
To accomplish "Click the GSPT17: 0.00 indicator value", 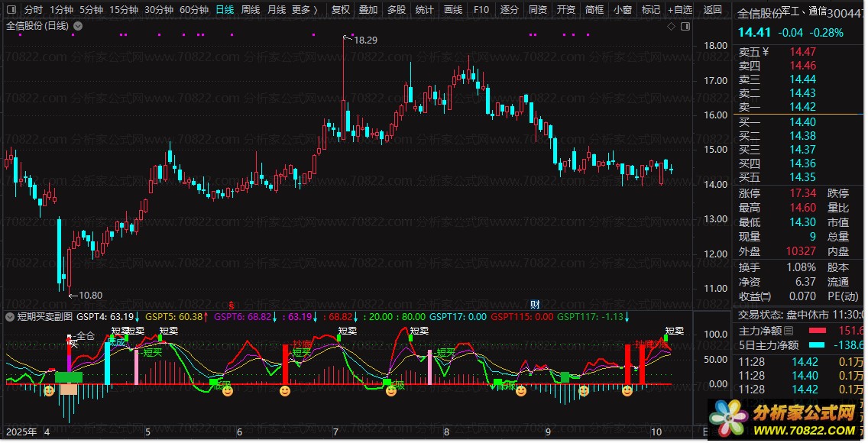I will [458, 317].
